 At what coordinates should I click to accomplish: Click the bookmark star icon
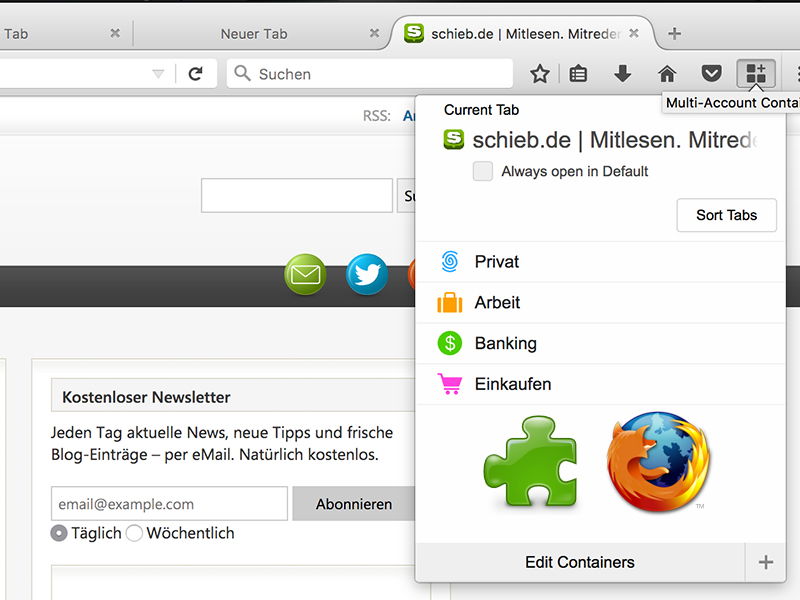click(540, 74)
